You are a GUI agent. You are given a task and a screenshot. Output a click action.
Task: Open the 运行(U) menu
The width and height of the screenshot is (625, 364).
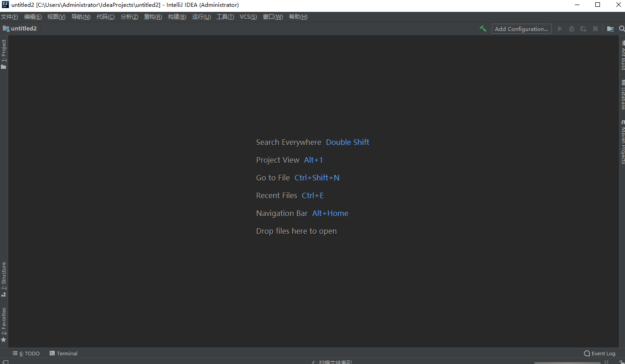tap(201, 17)
